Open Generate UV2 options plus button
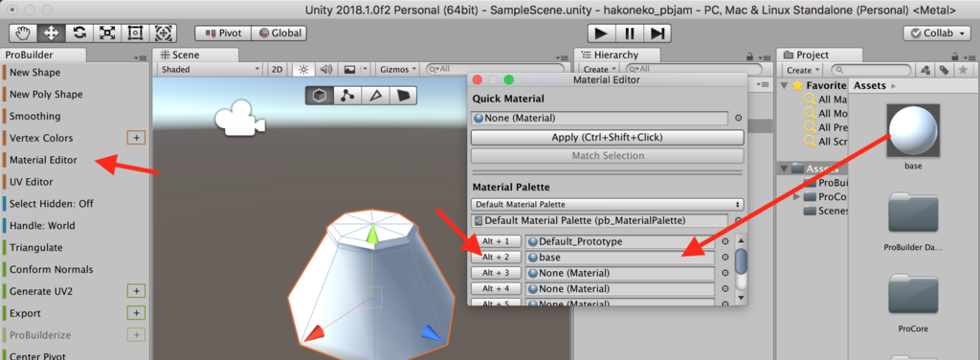Viewport: 980px width, 360px height. coord(136,291)
